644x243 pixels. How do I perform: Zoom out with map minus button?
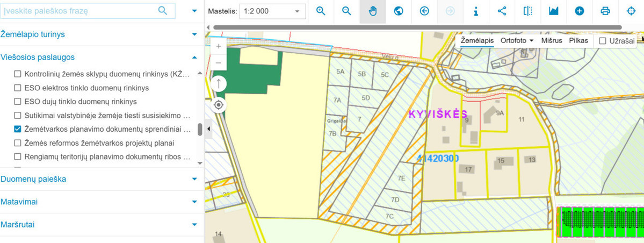point(219,62)
